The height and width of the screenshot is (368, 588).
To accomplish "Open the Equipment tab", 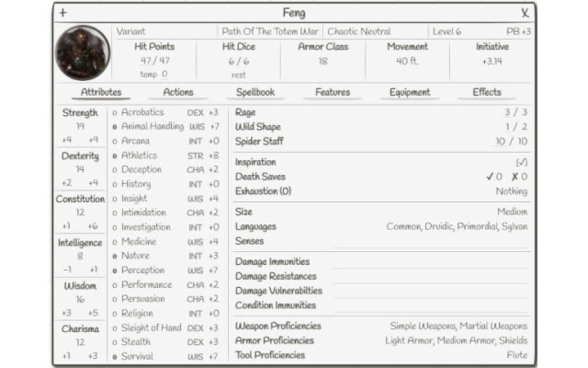I will pos(409,92).
